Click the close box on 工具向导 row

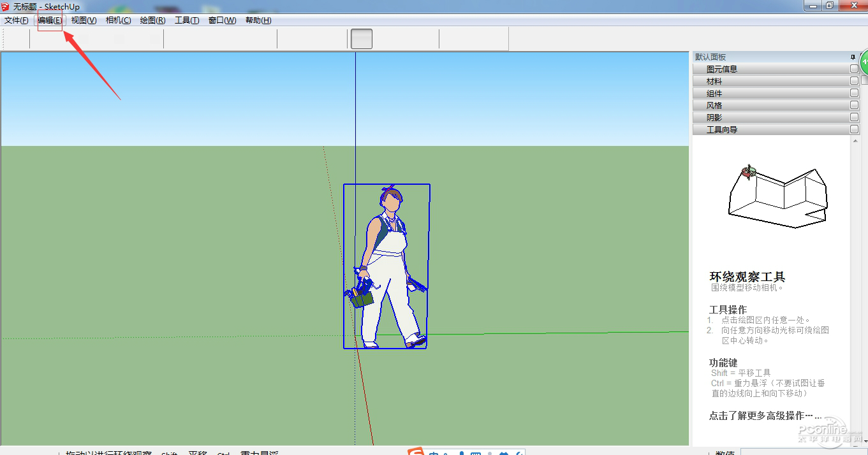coord(854,129)
